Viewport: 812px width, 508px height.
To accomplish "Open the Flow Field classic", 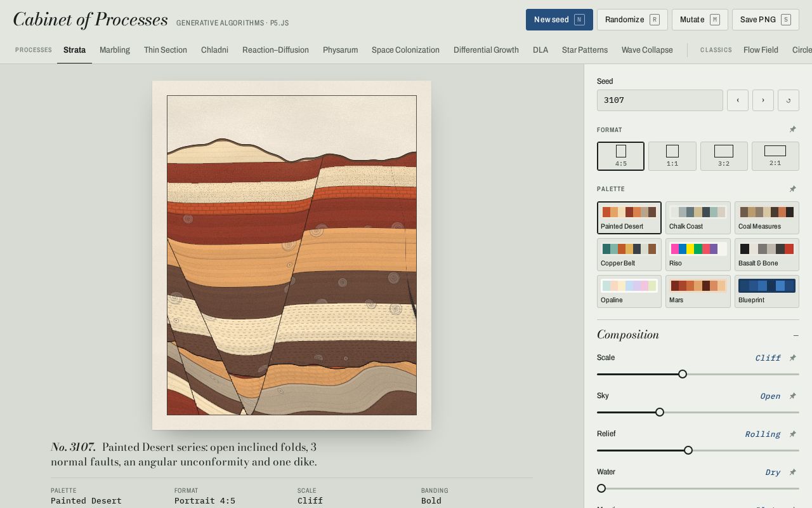I will click(x=761, y=50).
